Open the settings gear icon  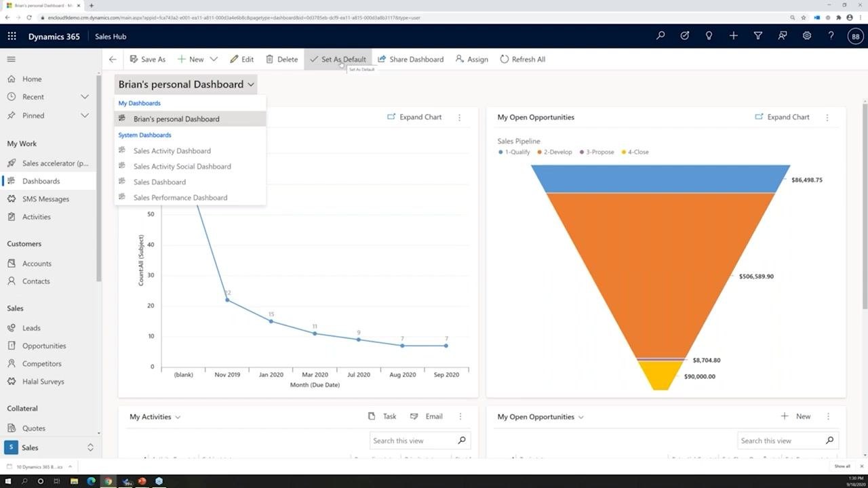[807, 36]
